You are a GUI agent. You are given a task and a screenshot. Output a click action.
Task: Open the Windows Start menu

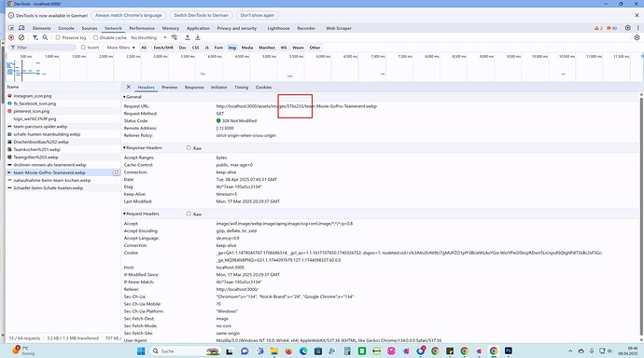141,351
